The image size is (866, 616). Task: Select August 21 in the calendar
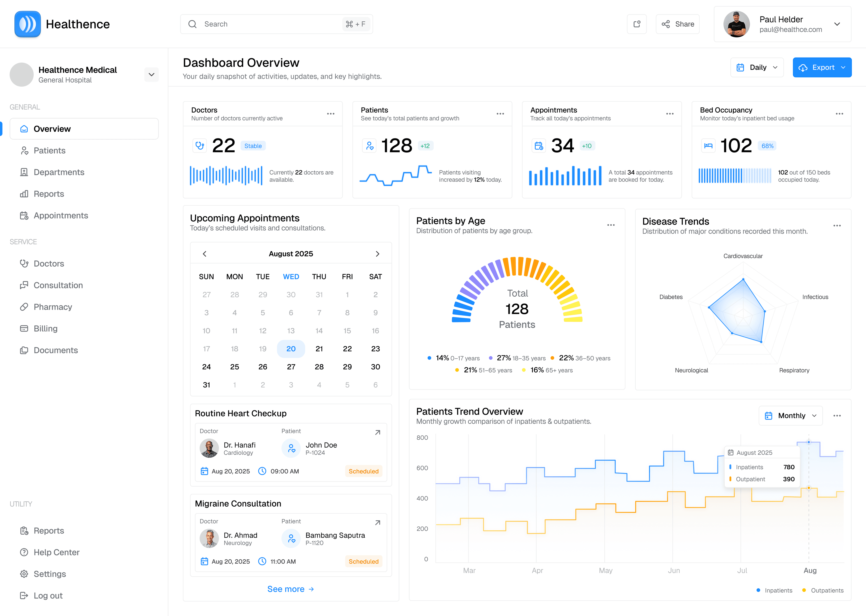point(319,348)
